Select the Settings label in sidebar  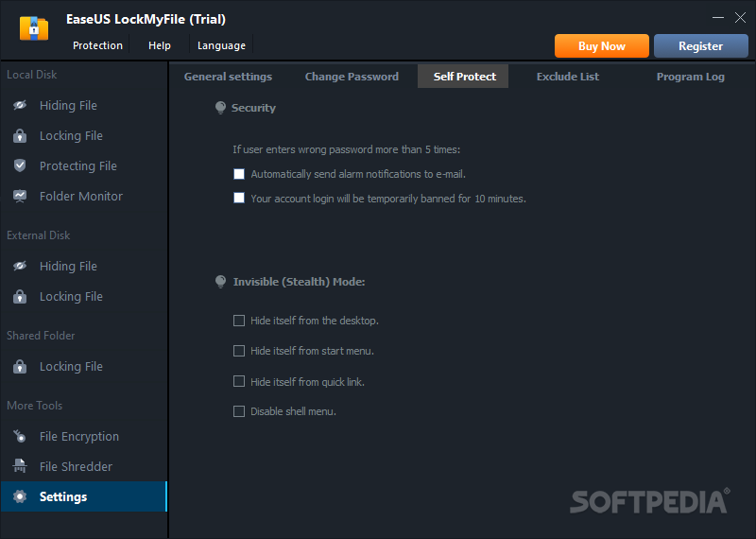coord(63,496)
